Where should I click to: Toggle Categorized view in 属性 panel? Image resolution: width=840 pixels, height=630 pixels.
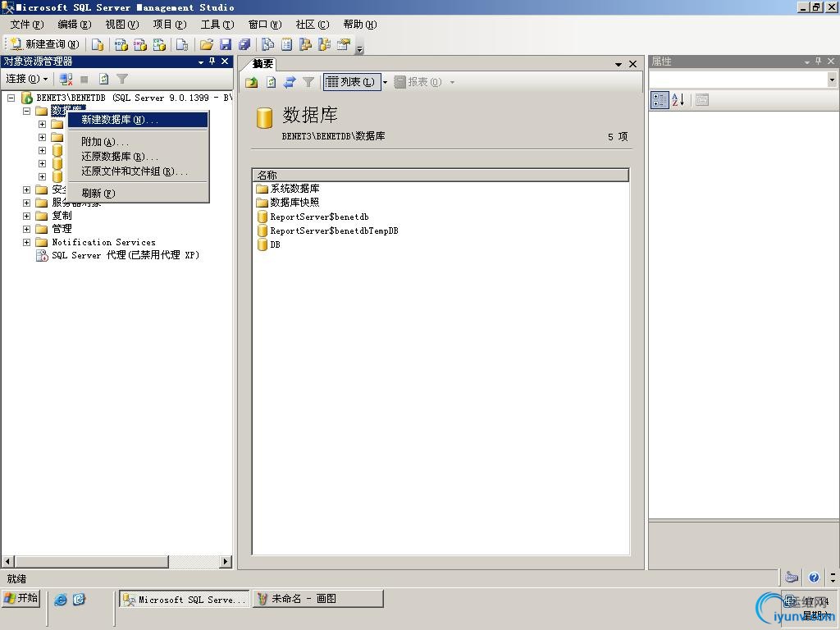660,99
